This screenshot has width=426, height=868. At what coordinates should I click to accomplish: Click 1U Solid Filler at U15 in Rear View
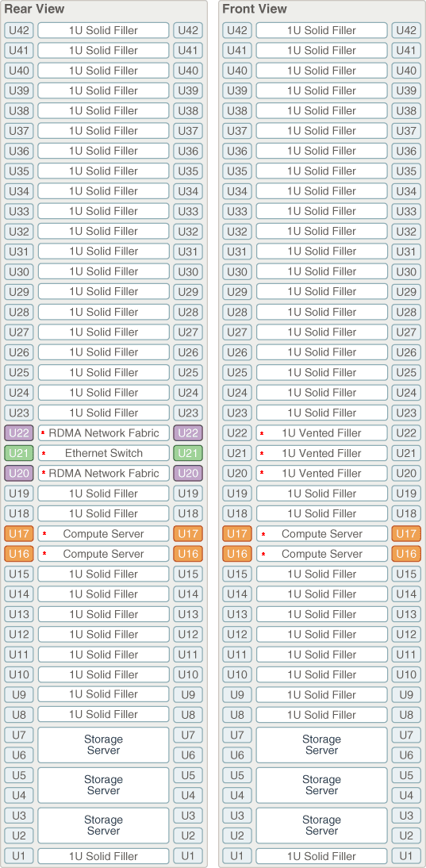tap(103, 574)
